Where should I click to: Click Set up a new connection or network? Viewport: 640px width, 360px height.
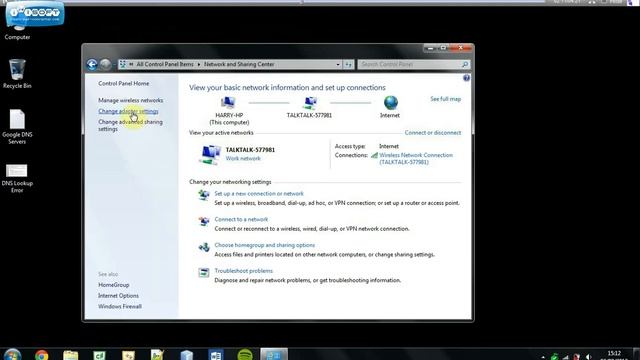pos(259,193)
